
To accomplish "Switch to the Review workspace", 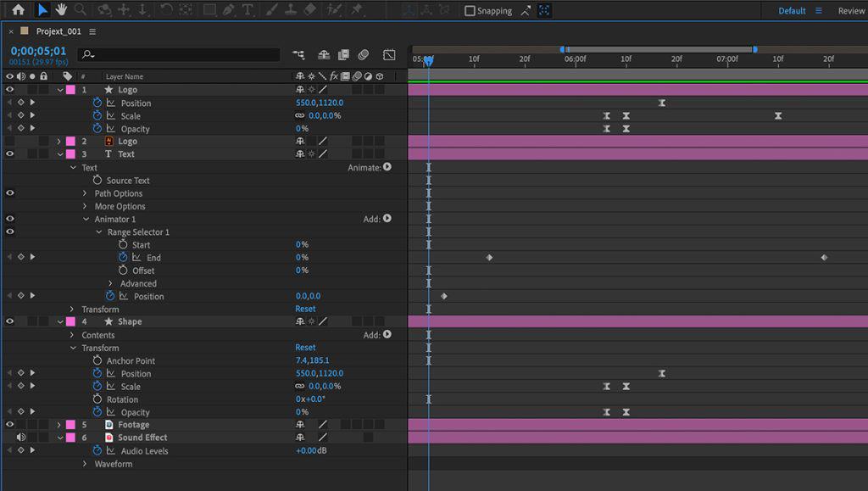I will (x=851, y=11).
